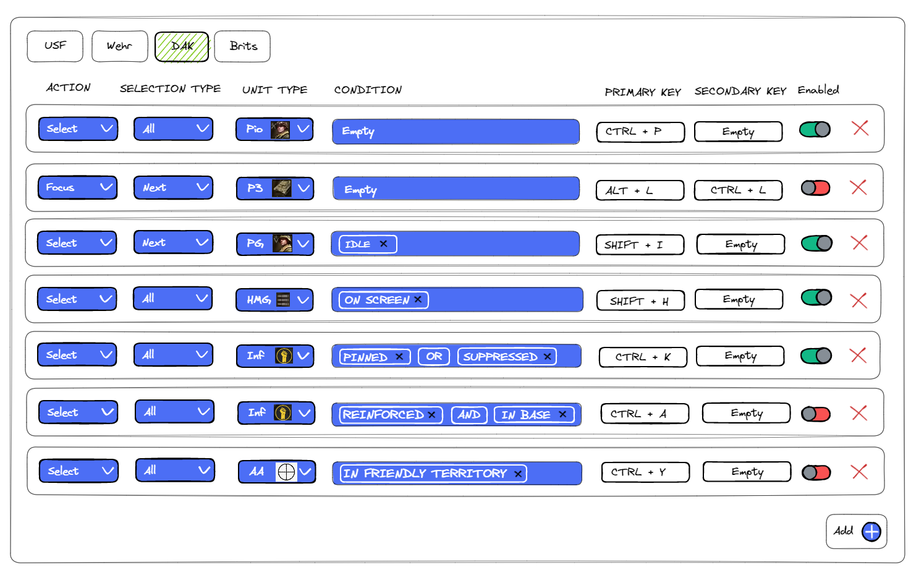
Task: Disable the CTRL + P row toggle
Action: [x=815, y=129]
